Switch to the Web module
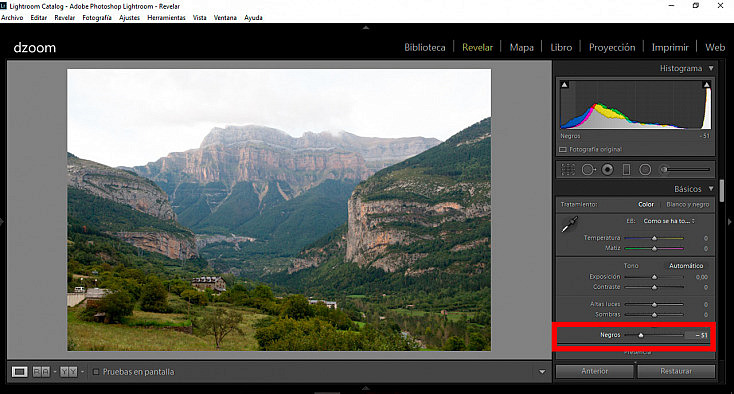Screen dimensions: 734x394 [x=715, y=47]
